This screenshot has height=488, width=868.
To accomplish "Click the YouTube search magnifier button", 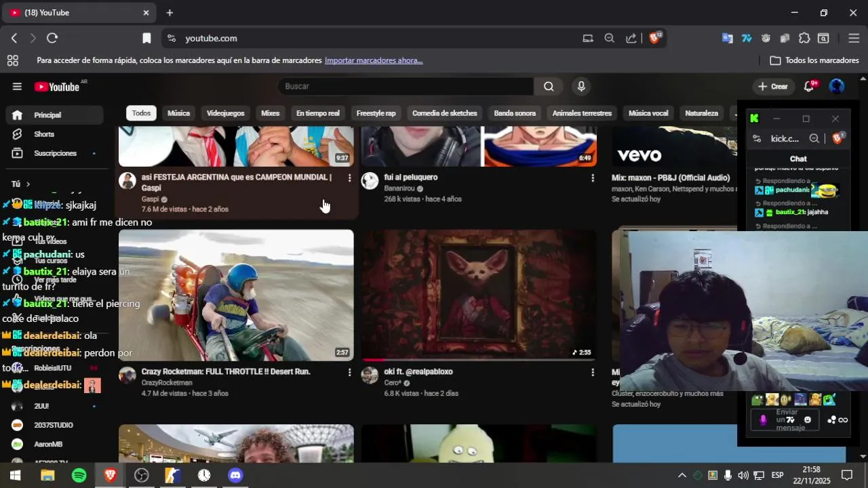I will (549, 86).
